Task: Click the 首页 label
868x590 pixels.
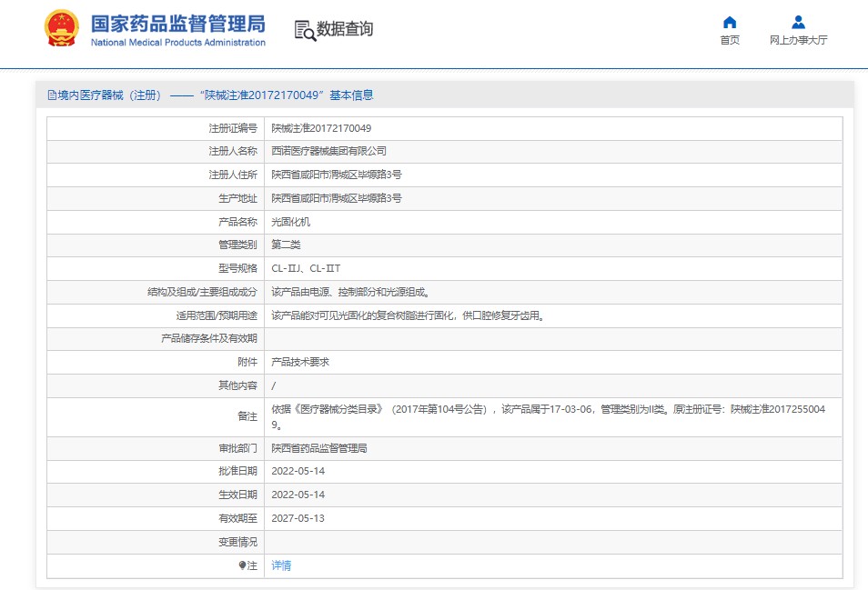Action: pyautogui.click(x=730, y=40)
